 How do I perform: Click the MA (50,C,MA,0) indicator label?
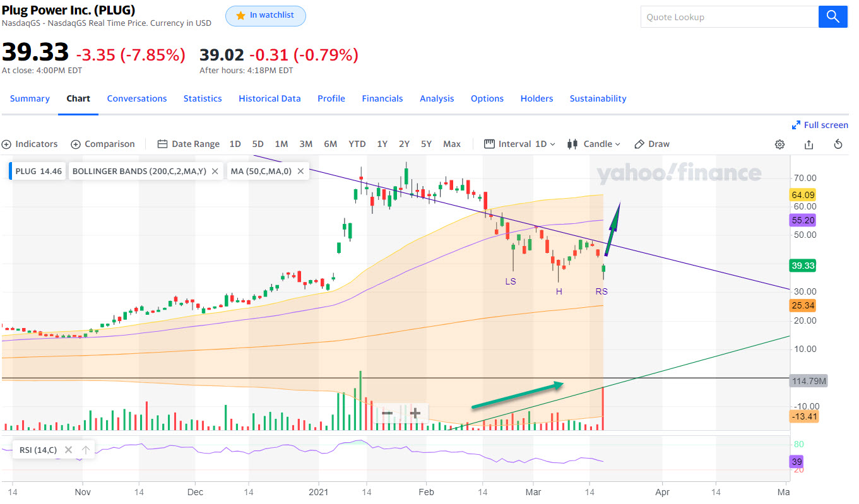[x=261, y=171]
